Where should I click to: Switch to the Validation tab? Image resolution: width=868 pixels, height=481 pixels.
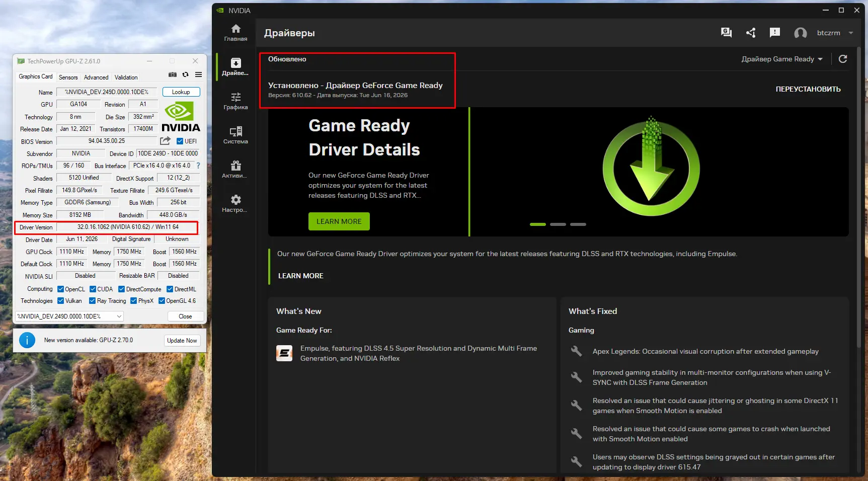pyautogui.click(x=126, y=77)
